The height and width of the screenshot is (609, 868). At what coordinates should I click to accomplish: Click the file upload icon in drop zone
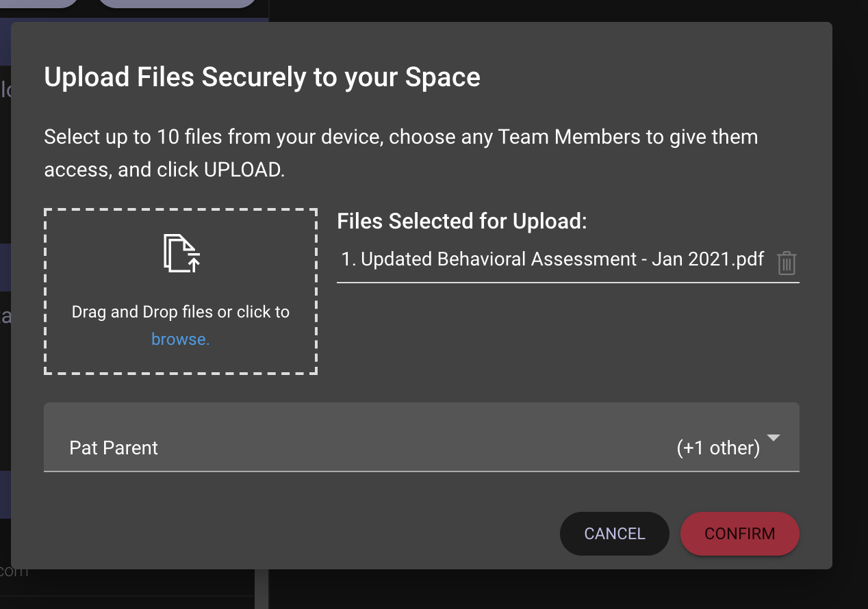tap(181, 254)
